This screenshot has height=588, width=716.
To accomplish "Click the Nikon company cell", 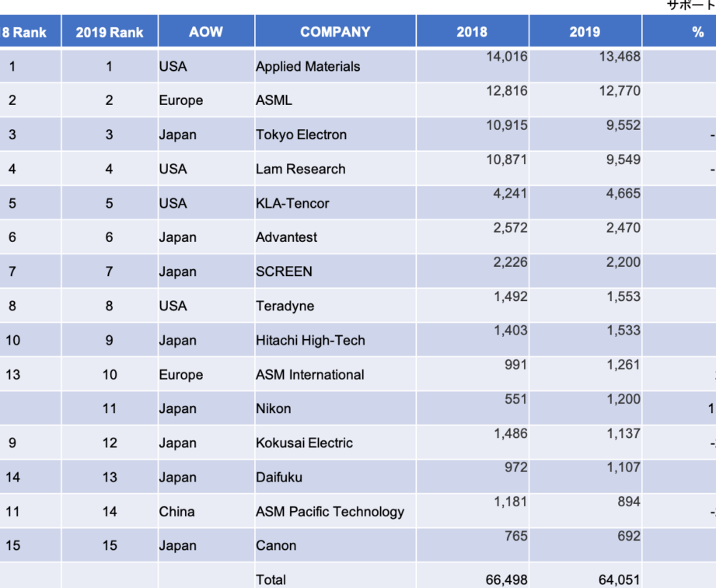I will (274, 408).
